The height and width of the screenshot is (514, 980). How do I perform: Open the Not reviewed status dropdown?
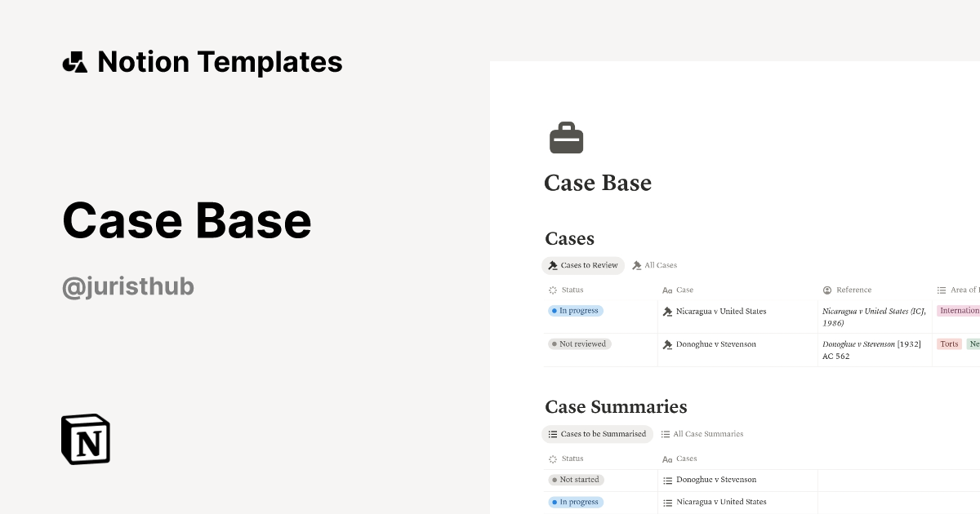[580, 344]
